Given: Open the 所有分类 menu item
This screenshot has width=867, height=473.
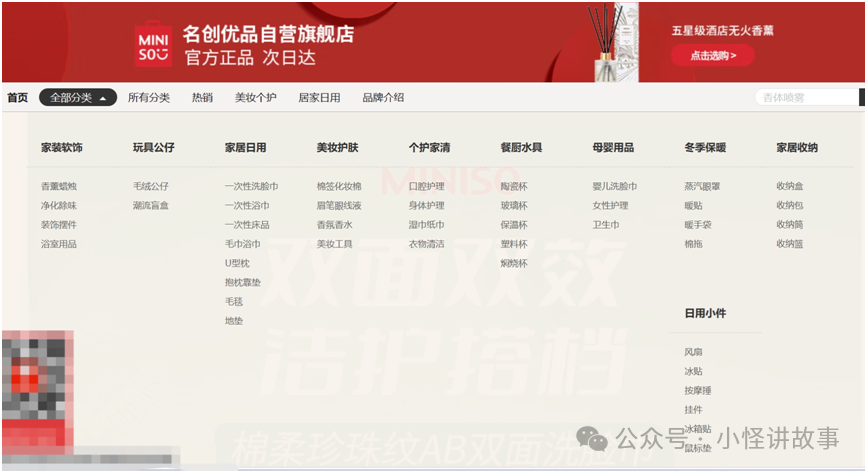Looking at the screenshot, I should [x=149, y=97].
